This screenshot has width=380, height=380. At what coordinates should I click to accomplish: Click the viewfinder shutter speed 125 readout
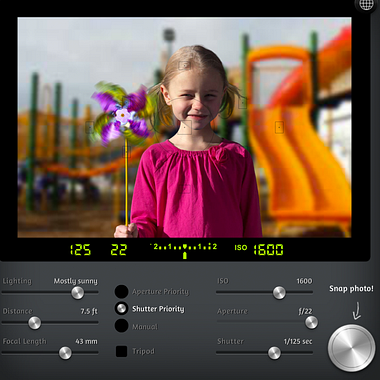pyautogui.click(x=80, y=250)
